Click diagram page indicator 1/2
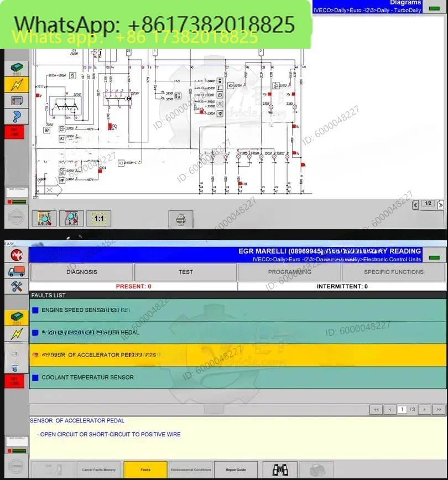The height and width of the screenshot is (480, 448). (428, 203)
